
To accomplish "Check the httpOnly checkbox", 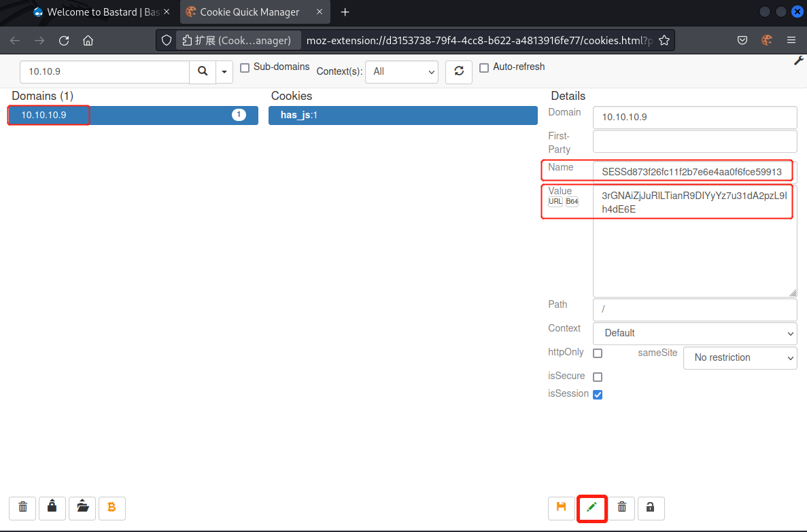I will click(x=598, y=353).
